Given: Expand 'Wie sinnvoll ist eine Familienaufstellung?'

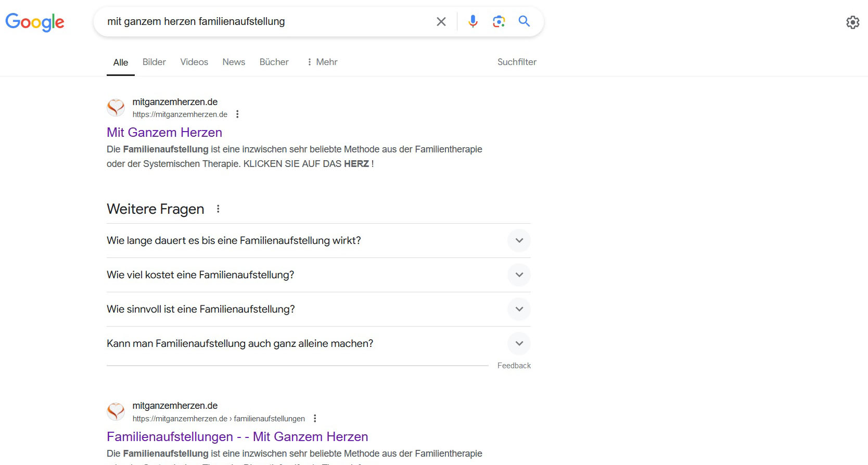Looking at the screenshot, I should coord(519,309).
